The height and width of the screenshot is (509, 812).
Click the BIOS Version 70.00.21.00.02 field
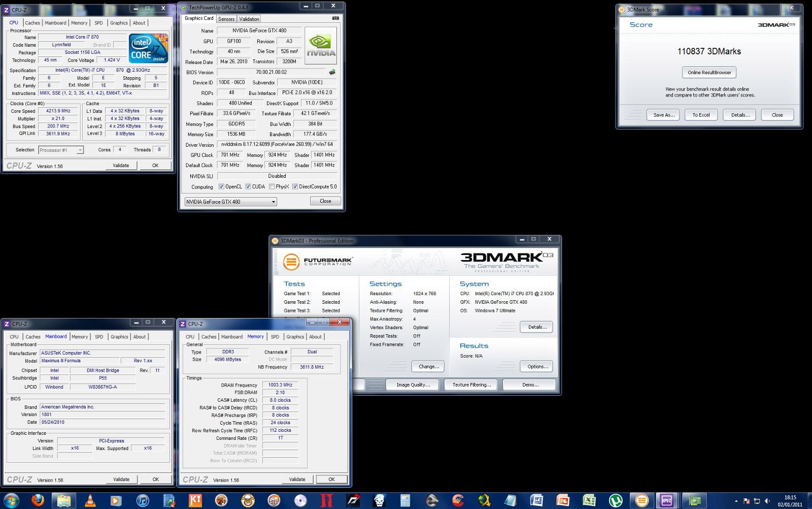[272, 72]
